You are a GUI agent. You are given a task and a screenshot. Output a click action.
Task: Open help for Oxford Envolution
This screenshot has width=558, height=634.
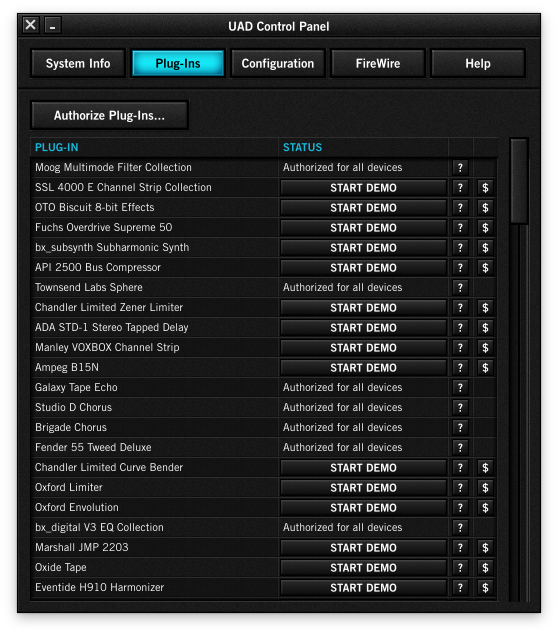460,508
